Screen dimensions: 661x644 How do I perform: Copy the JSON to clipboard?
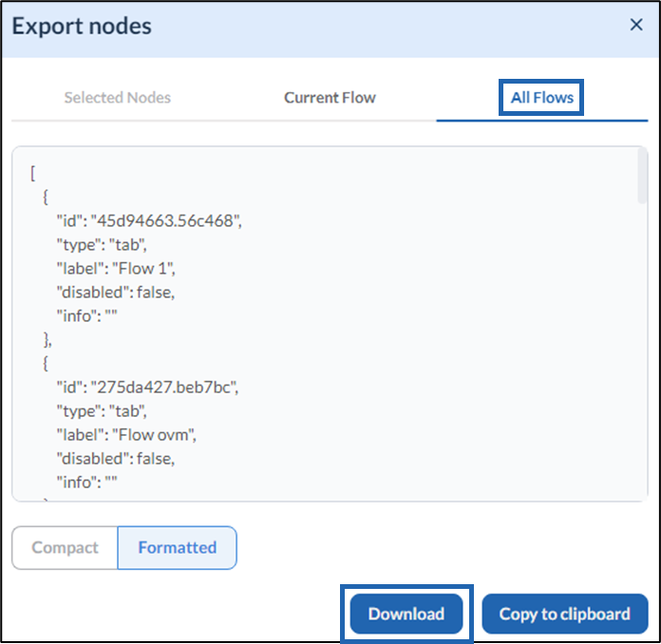pos(564,614)
